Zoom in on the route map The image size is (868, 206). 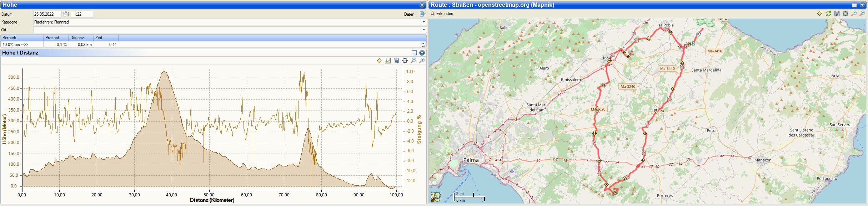(x=863, y=14)
